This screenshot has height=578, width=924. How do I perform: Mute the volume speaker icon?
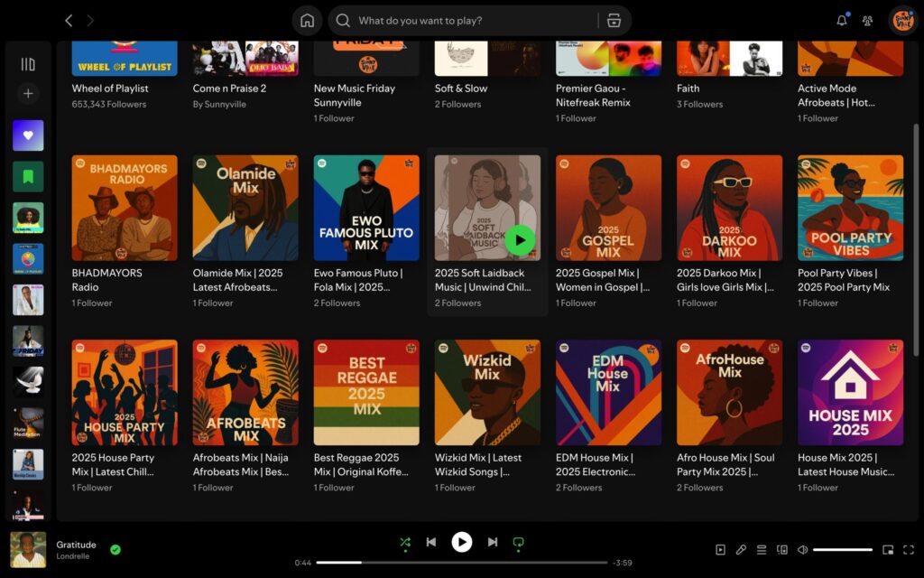point(802,549)
